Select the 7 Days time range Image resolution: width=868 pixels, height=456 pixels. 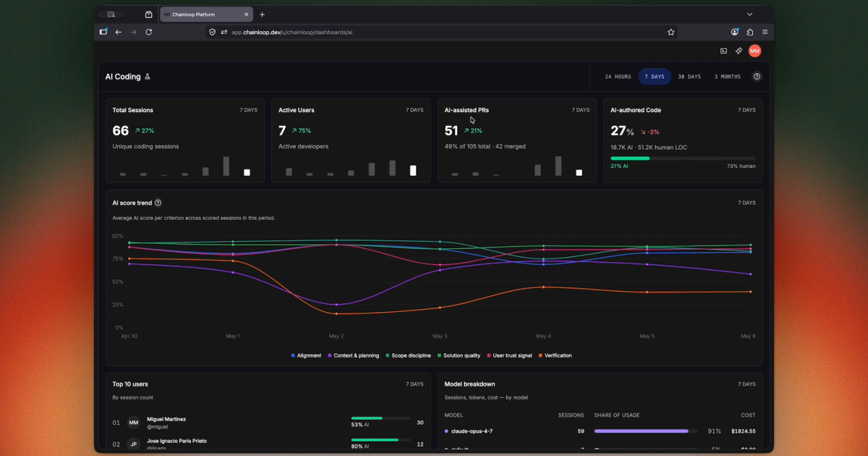pyautogui.click(x=655, y=77)
